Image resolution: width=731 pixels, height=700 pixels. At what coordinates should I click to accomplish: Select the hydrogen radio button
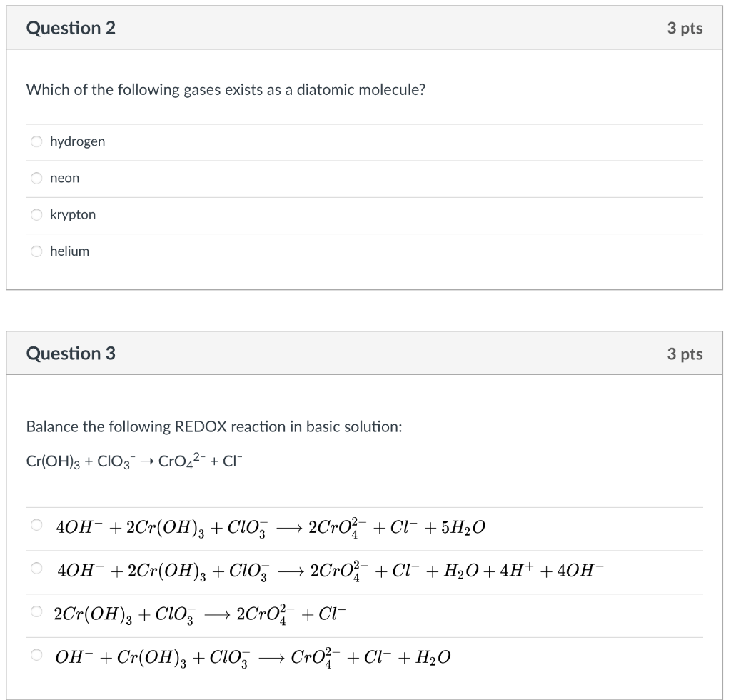click(x=37, y=141)
